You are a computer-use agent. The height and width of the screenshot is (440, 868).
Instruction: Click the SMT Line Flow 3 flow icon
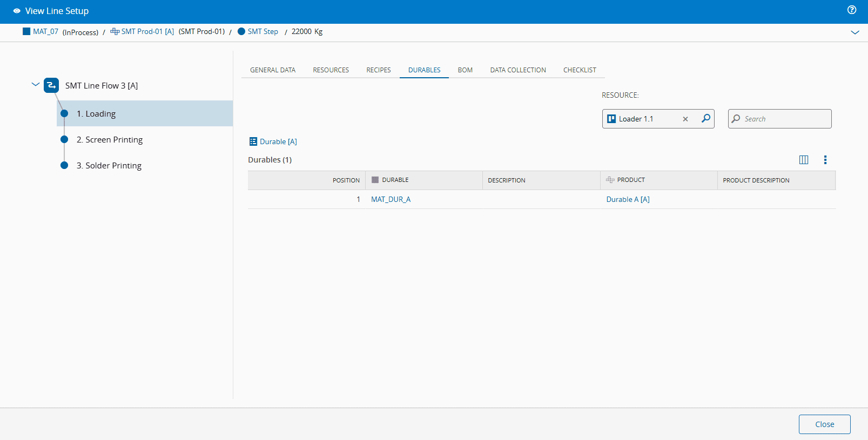tap(51, 85)
